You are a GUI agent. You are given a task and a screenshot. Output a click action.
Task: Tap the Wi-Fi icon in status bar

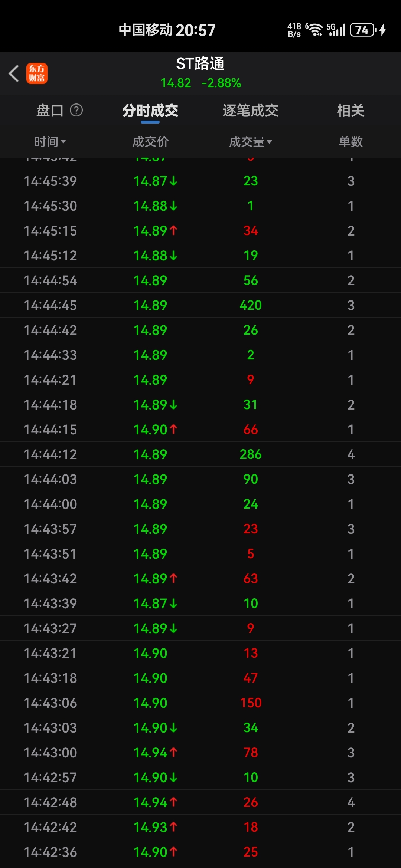click(x=314, y=30)
